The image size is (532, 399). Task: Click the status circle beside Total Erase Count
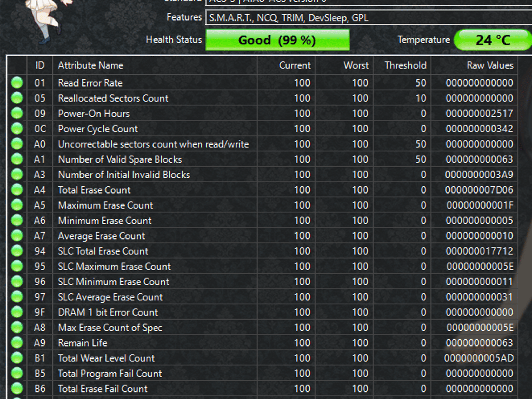pyautogui.click(x=17, y=190)
